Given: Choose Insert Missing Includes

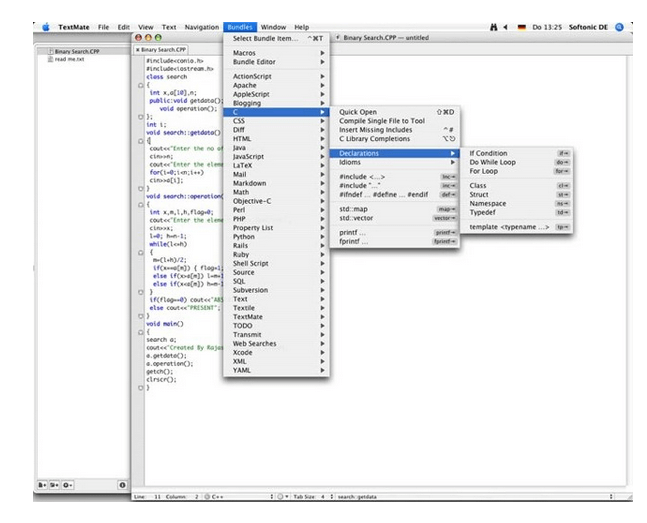Looking at the screenshot, I should click(395, 130).
